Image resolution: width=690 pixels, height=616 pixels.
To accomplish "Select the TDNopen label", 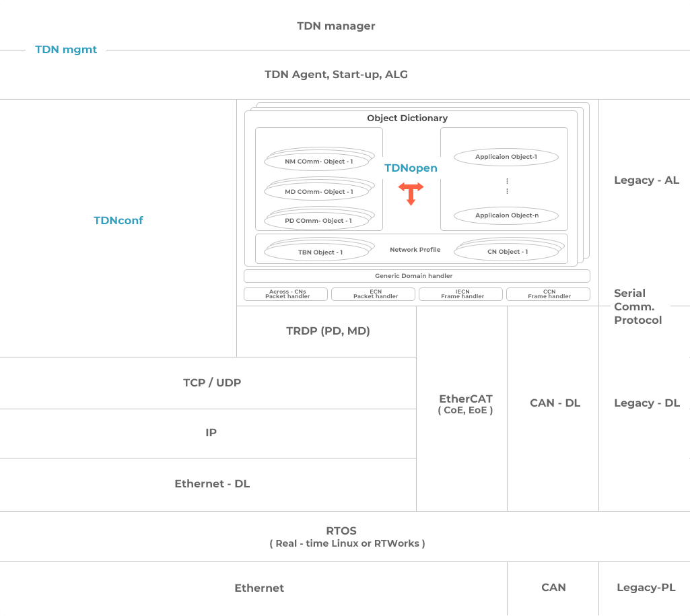I will [x=411, y=168].
